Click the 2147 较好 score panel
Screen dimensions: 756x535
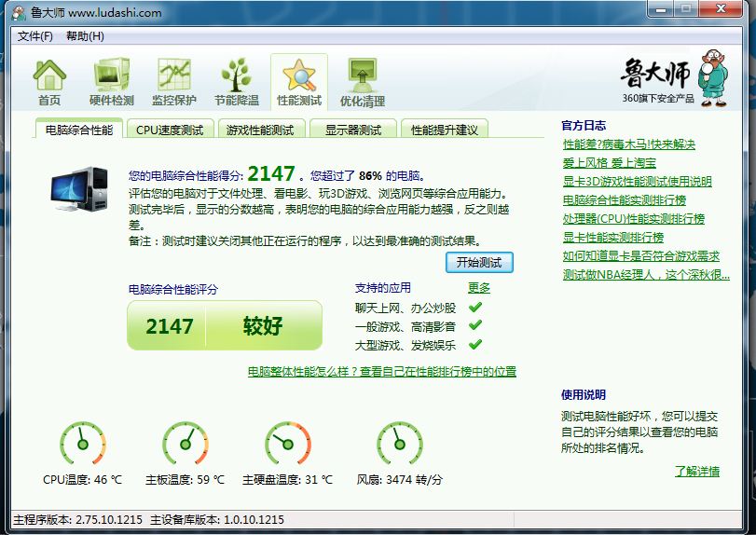tap(225, 326)
